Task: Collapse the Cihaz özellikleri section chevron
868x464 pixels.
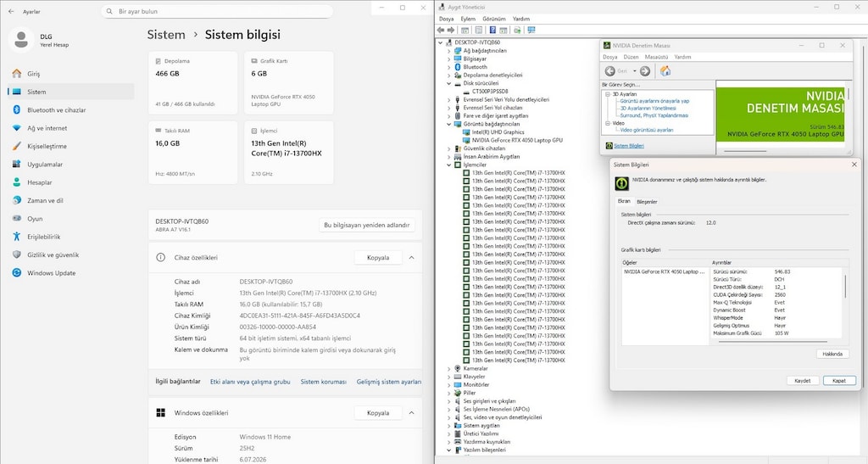Action: [412, 258]
